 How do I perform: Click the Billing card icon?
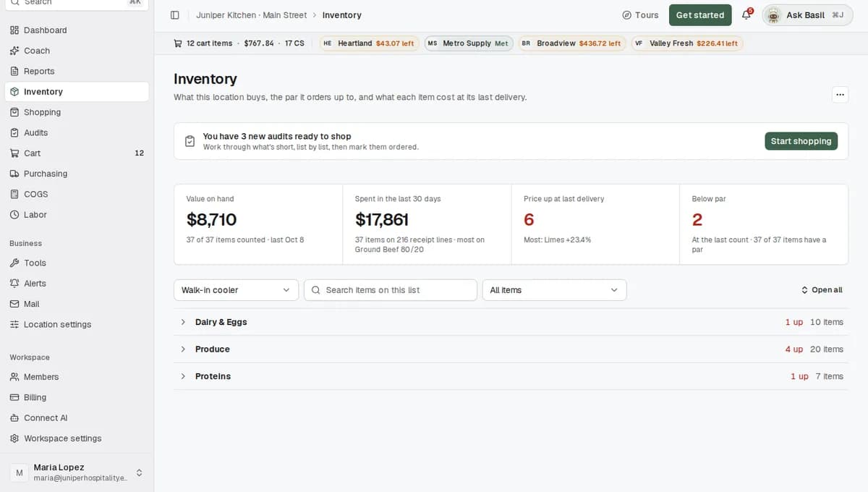(14, 397)
